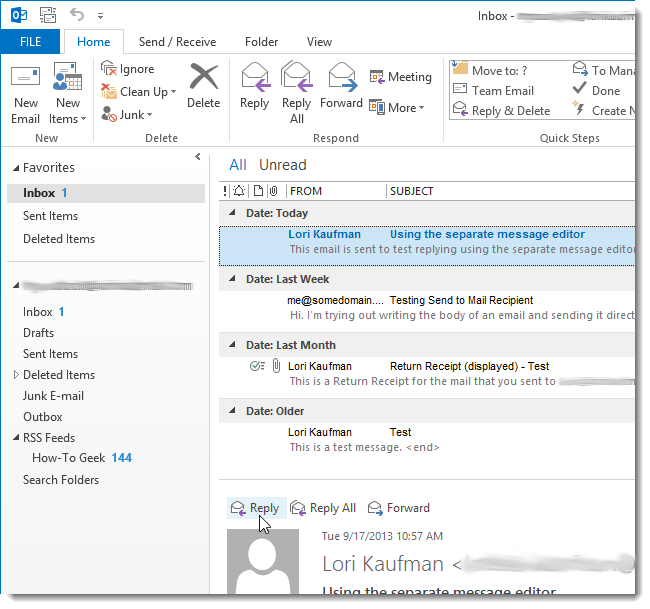
Task: Select the Reply & Delete quick step
Action: click(x=502, y=111)
